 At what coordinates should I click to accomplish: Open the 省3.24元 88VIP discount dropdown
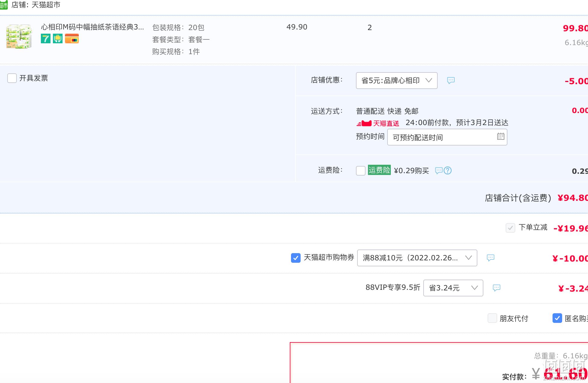click(x=453, y=288)
